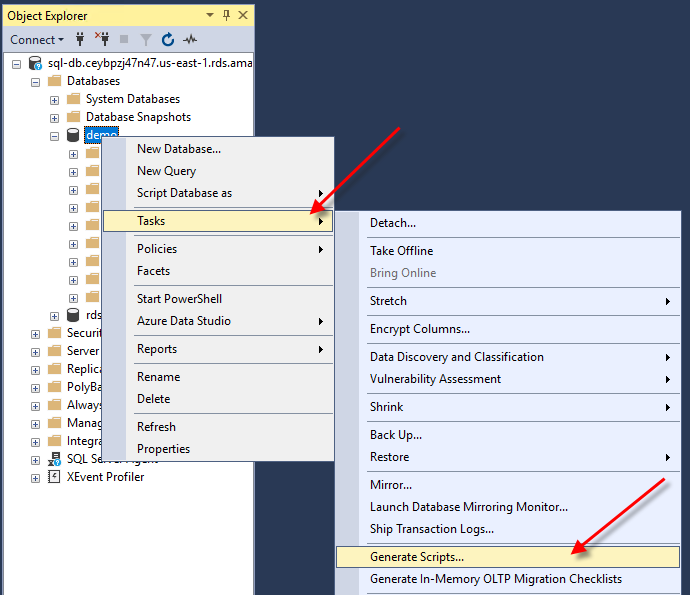Viewport: 690px width, 595px height.
Task: Click the Refresh icon in Object Explorer toolbar
Action: [168, 40]
